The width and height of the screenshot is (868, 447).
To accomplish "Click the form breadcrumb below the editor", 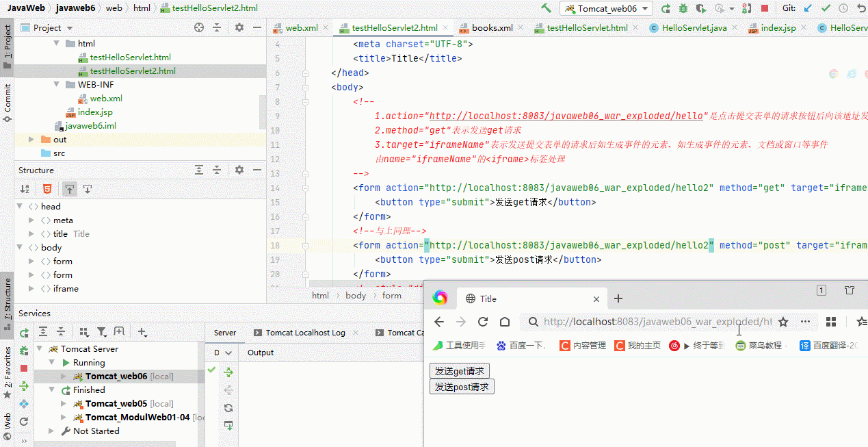I will coord(392,295).
